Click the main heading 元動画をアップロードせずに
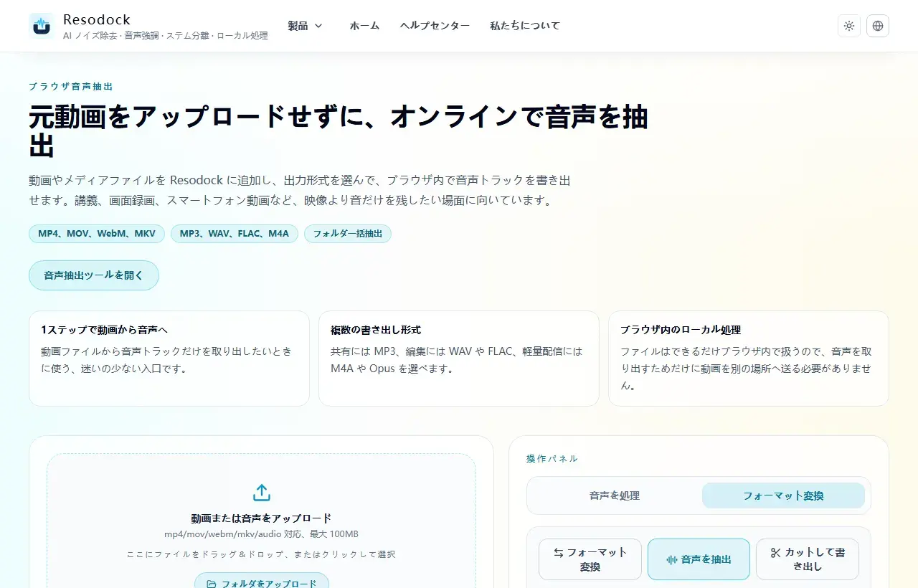 pos(339,131)
